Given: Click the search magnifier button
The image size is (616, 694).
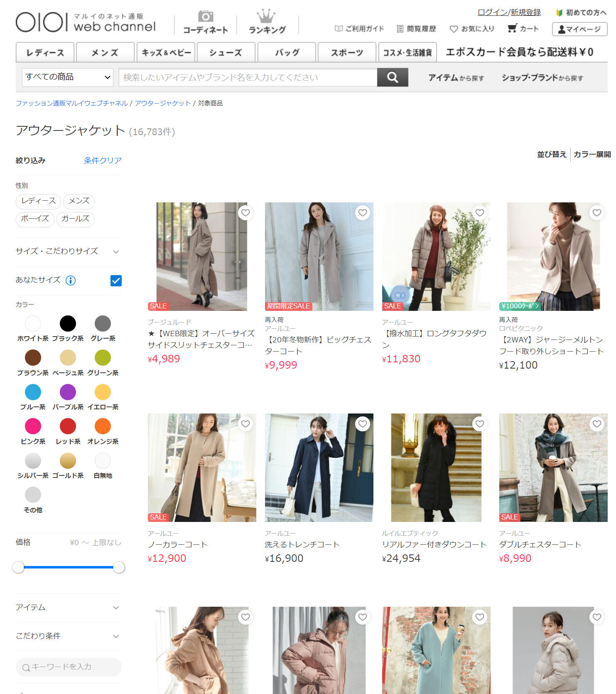Looking at the screenshot, I should click(392, 77).
